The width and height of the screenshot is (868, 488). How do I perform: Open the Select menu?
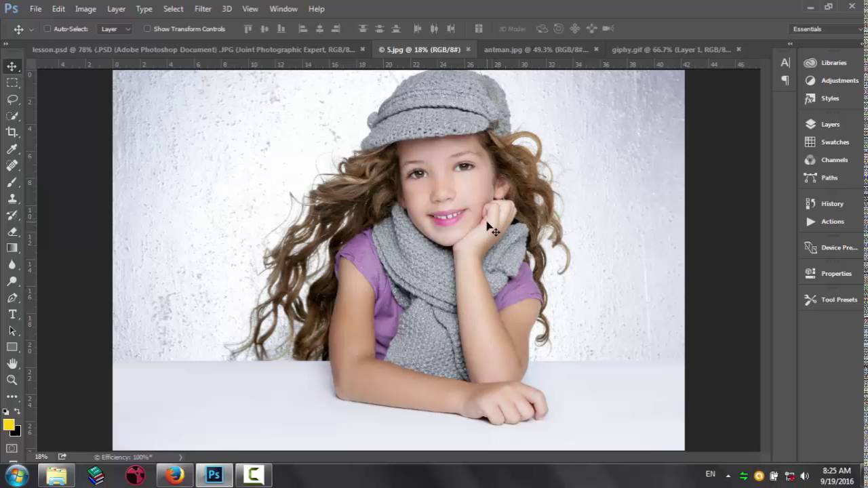(x=173, y=9)
